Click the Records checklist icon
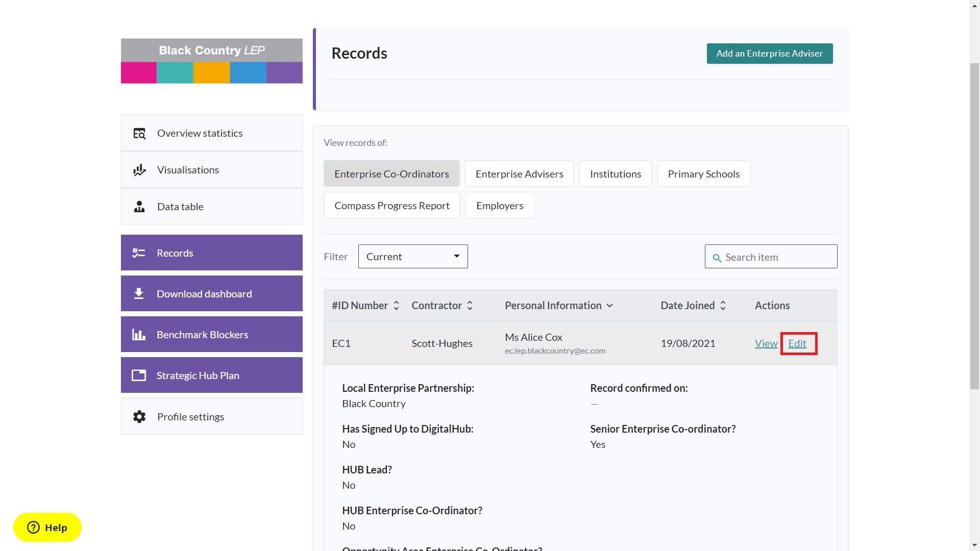The width and height of the screenshot is (980, 551). click(x=139, y=253)
